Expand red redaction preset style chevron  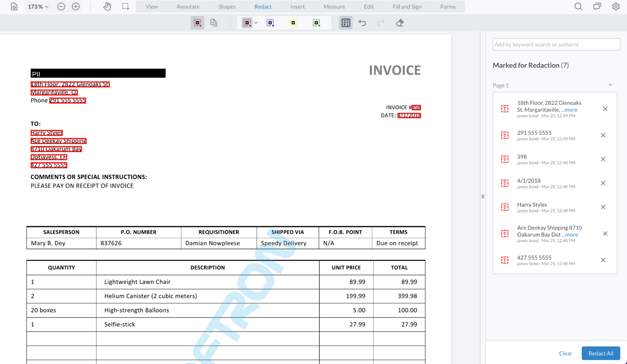(x=256, y=23)
